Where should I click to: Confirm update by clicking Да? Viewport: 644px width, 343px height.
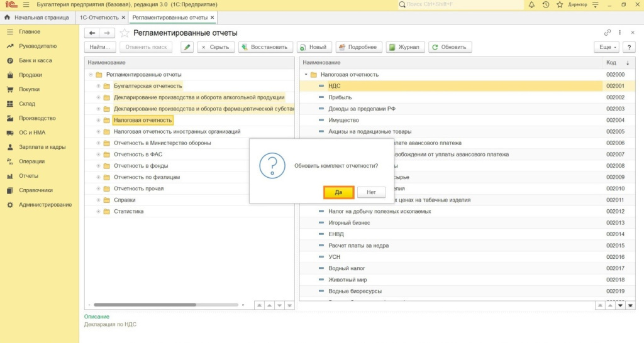338,192
